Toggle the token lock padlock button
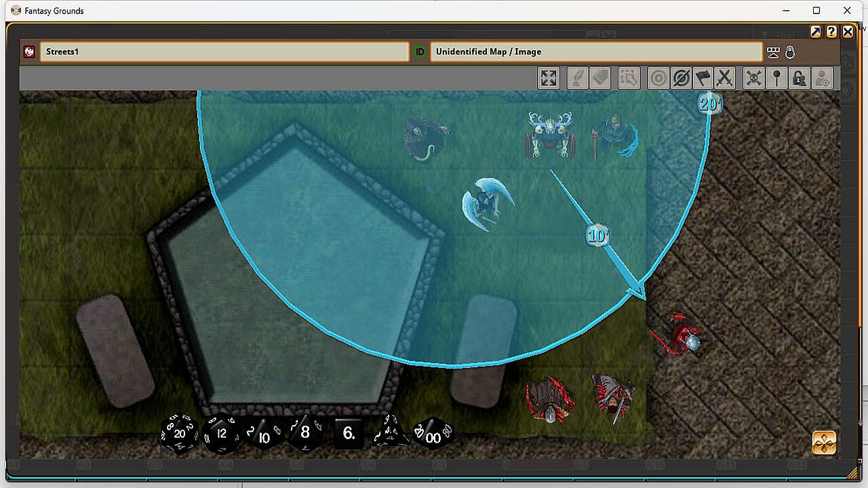868x488 pixels. click(800, 79)
